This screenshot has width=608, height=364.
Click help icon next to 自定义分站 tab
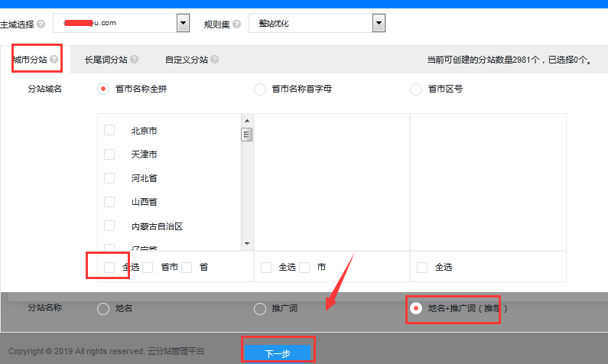215,59
